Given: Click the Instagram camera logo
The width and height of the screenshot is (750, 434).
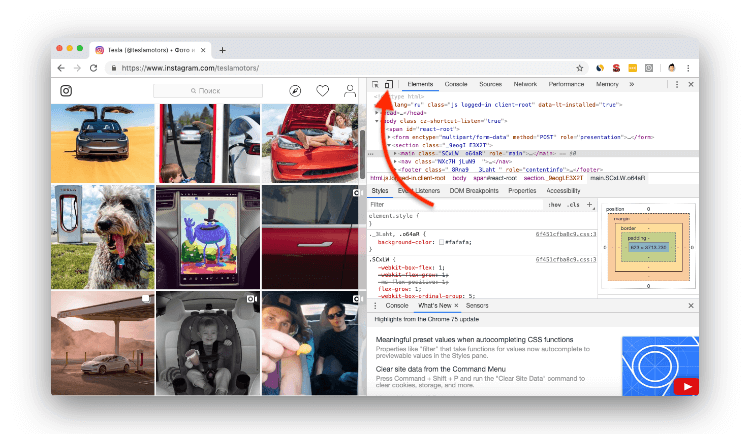Looking at the screenshot, I should point(66,90).
